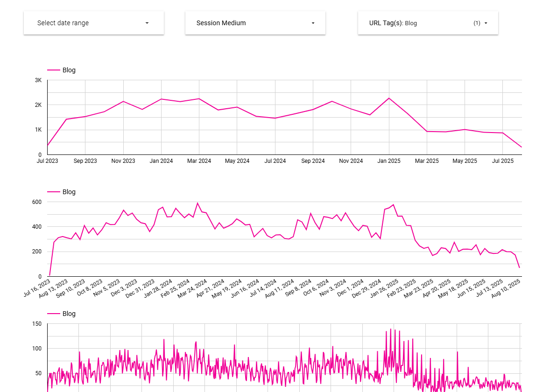This screenshot has width=557, height=392.
Task: Click the Mar 2024 x-axis label
Action: [199, 161]
